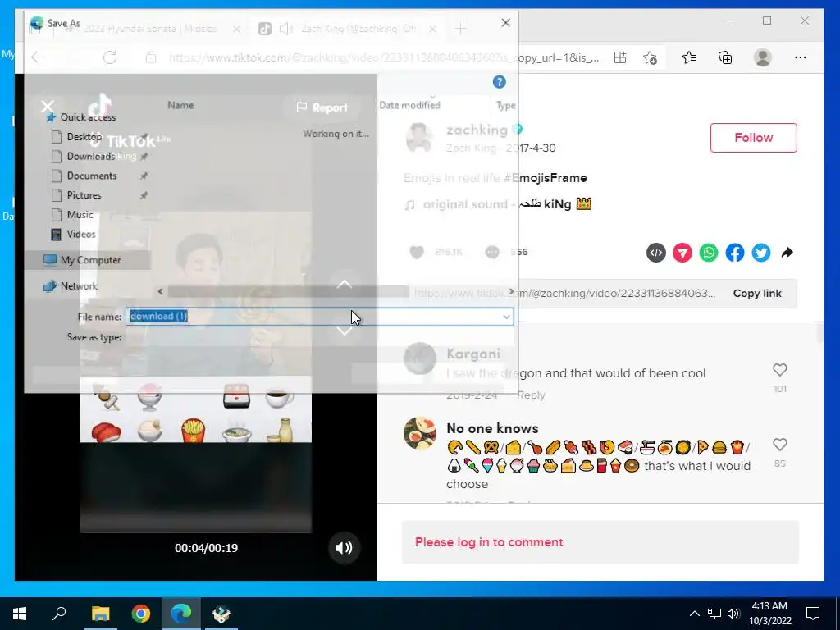
Task: Click right arrow of horizontal scrollbar
Action: click(511, 291)
